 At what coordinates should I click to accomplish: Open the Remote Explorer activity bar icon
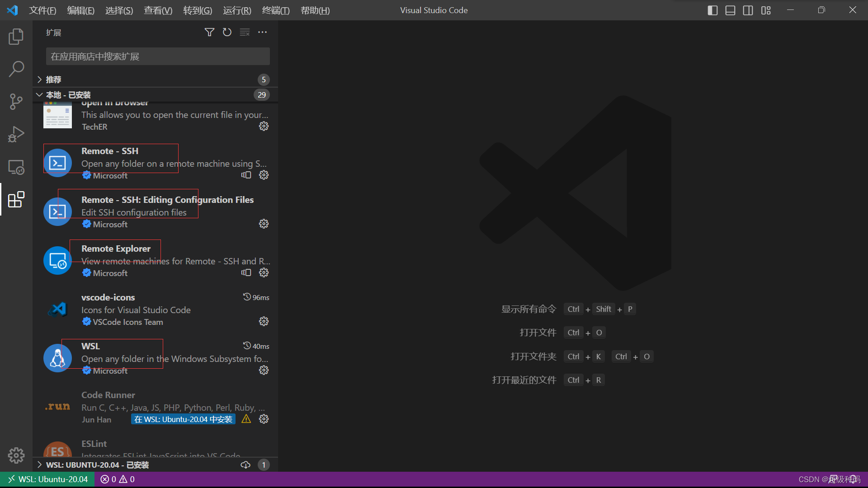pos(16,167)
